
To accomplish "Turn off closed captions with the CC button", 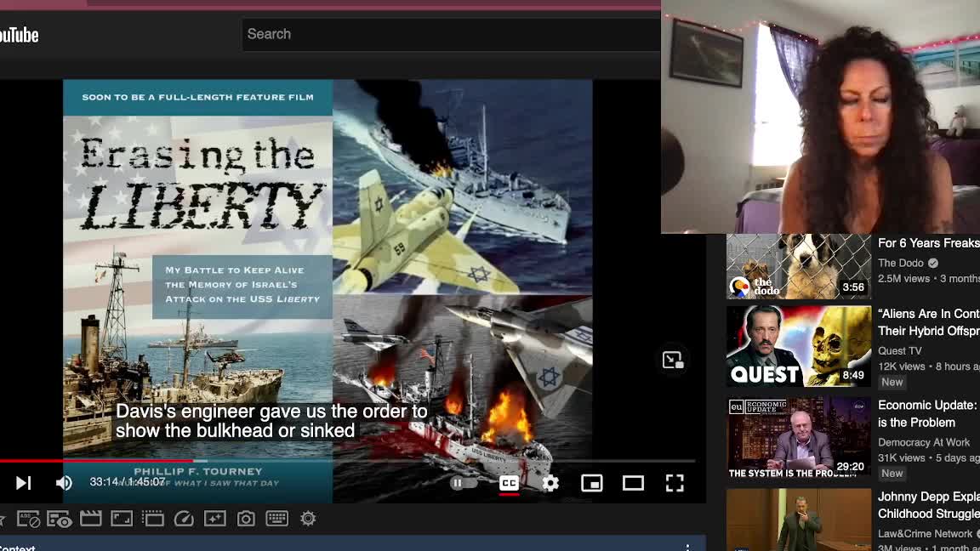I will coord(509,483).
